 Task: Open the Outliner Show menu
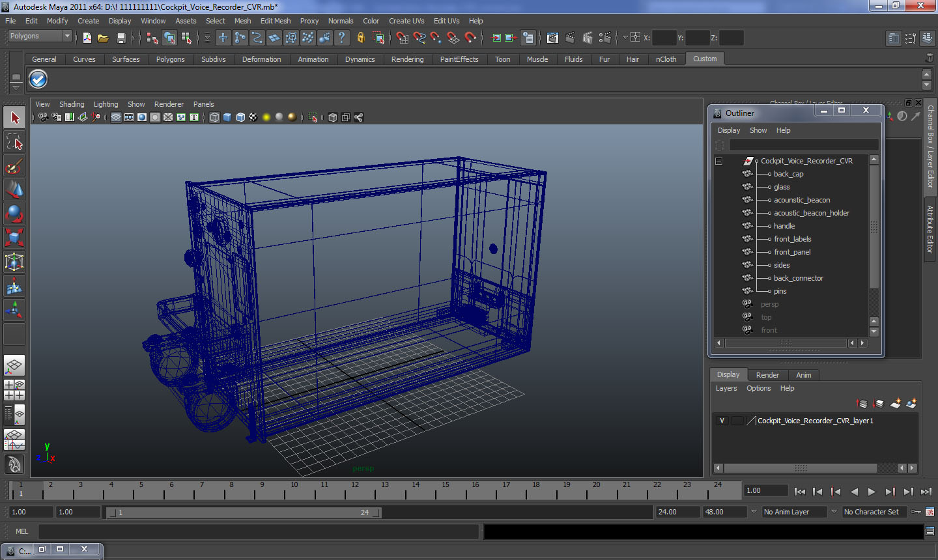point(758,130)
